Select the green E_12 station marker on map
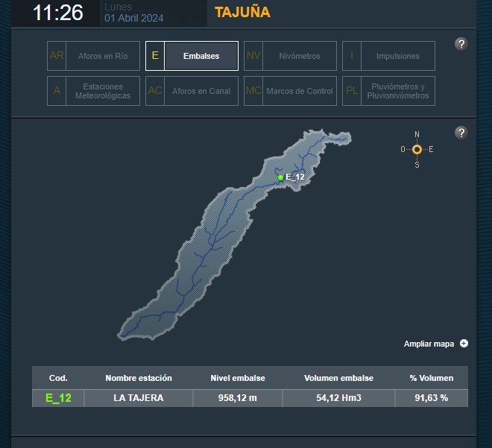Image resolution: width=492 pixels, height=448 pixels. coord(280,177)
